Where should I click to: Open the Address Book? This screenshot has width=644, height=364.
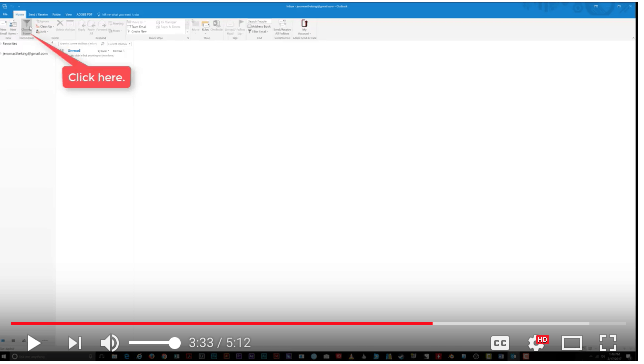[260, 26]
